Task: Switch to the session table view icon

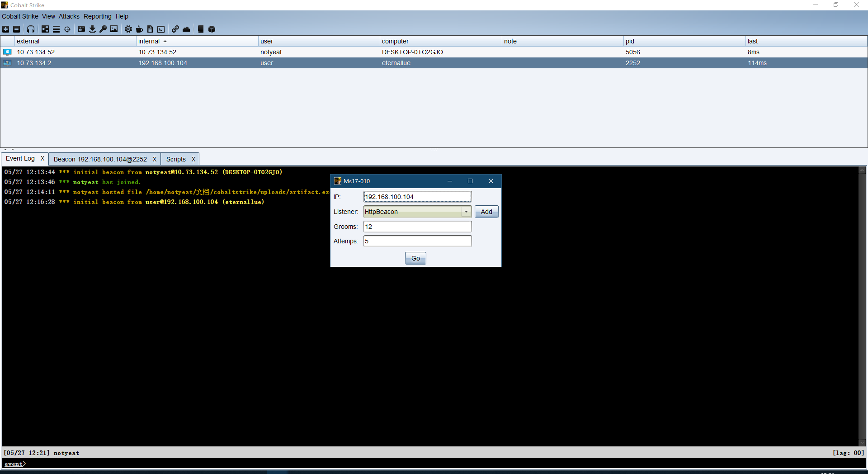Action: pos(56,29)
